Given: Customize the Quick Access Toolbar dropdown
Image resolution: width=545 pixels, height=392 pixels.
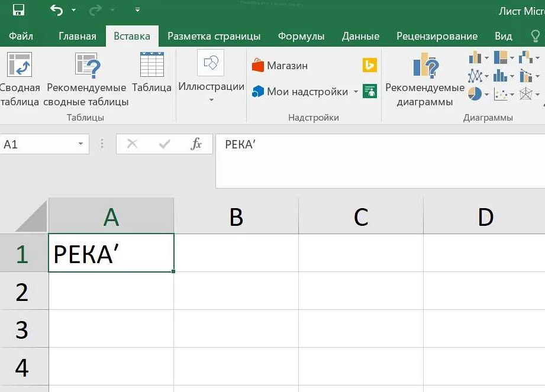Looking at the screenshot, I should [137, 10].
